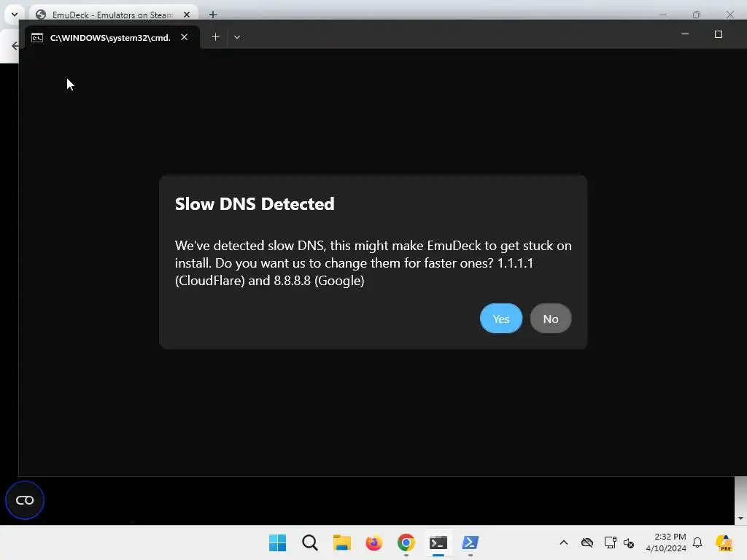Confirm DNS change with Yes button
Screen dimensions: 747x560
click(500, 319)
